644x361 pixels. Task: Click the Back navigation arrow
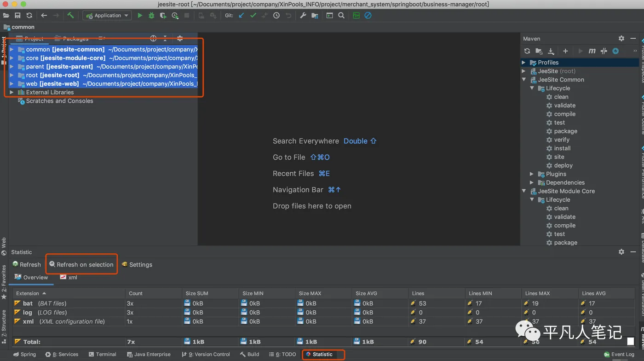pyautogui.click(x=44, y=16)
